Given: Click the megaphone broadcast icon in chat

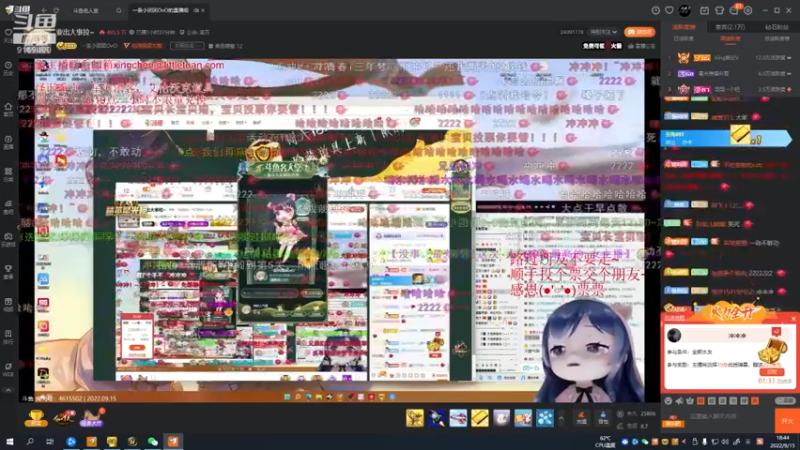Looking at the screenshot, I should click(679, 401).
